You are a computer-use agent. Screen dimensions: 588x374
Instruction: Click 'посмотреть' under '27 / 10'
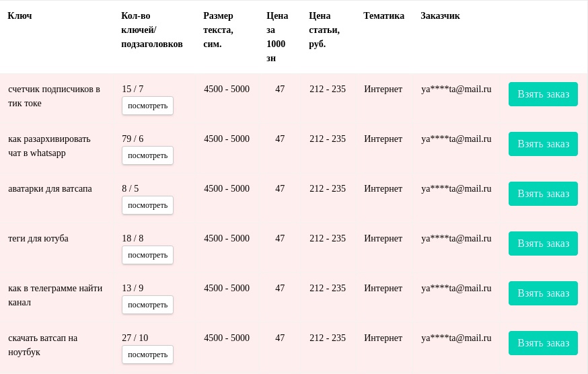tap(147, 354)
